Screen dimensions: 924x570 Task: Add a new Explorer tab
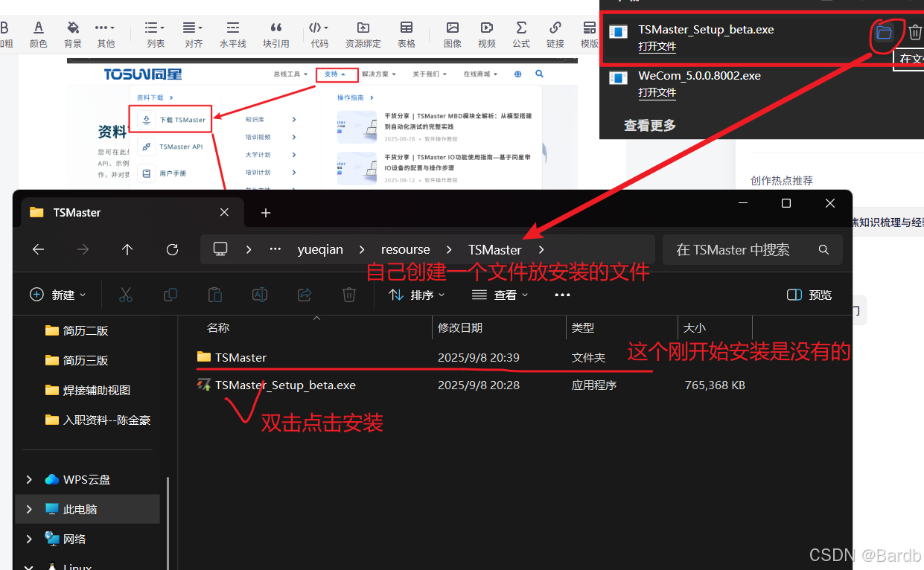pos(266,213)
